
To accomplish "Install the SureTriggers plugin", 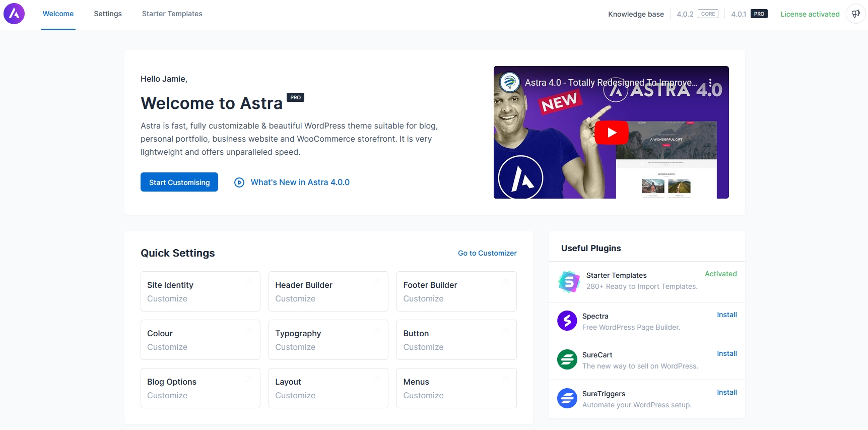I will (727, 392).
